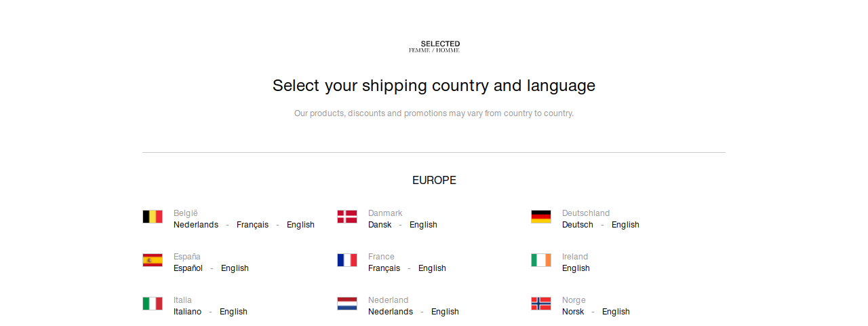The image size is (868, 326).
Task: Choose English under France
Action: (x=432, y=268)
